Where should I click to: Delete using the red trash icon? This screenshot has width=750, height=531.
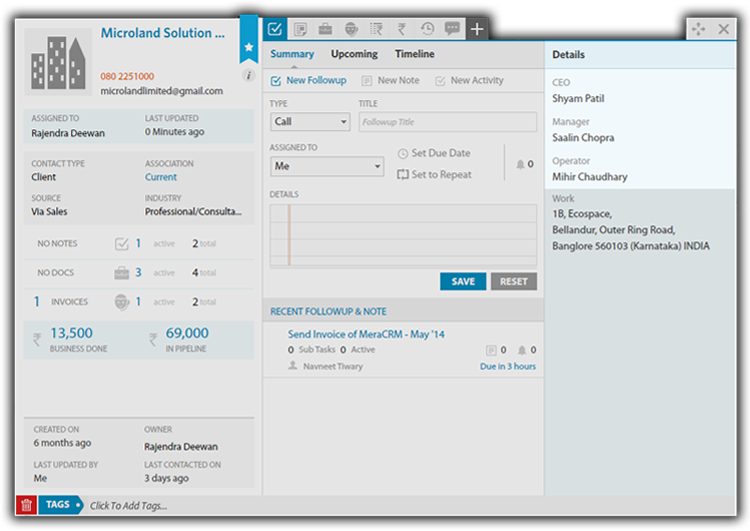click(26, 505)
